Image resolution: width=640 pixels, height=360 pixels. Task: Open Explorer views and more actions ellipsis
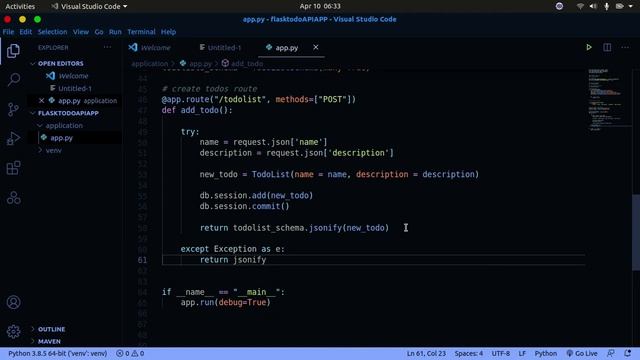[107, 47]
